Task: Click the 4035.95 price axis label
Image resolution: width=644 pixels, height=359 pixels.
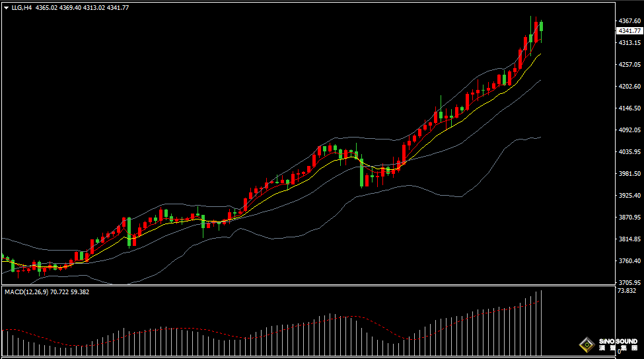Action: point(628,152)
